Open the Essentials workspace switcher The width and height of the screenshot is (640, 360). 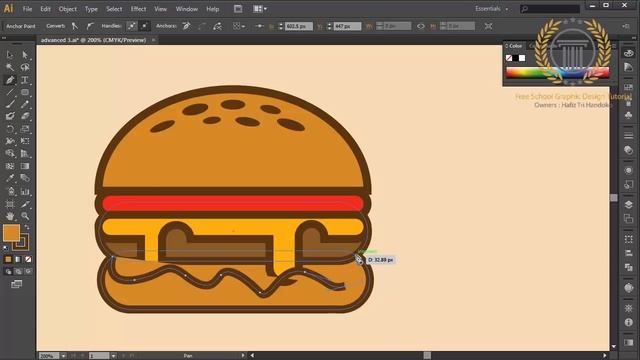pos(491,9)
